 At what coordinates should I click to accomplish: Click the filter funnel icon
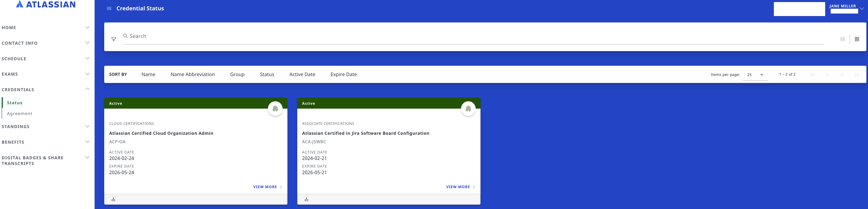click(x=114, y=39)
